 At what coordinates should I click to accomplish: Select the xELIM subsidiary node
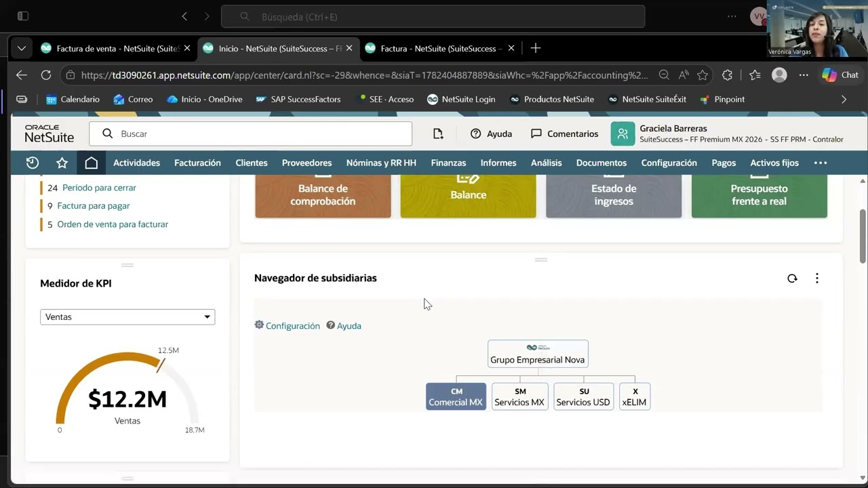(635, 396)
